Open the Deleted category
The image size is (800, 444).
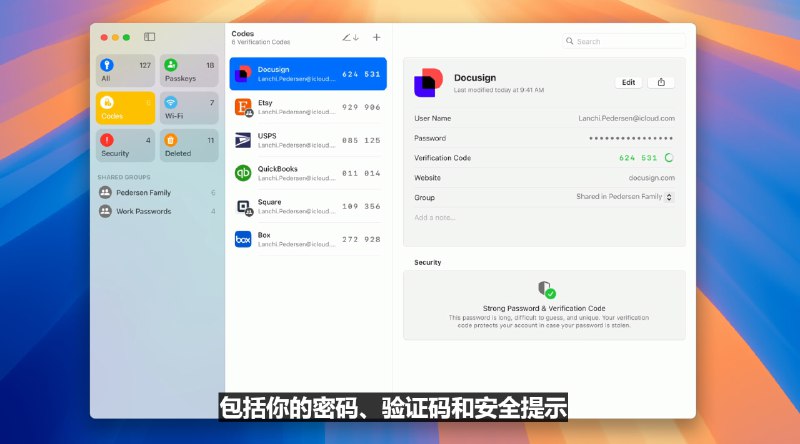189,145
